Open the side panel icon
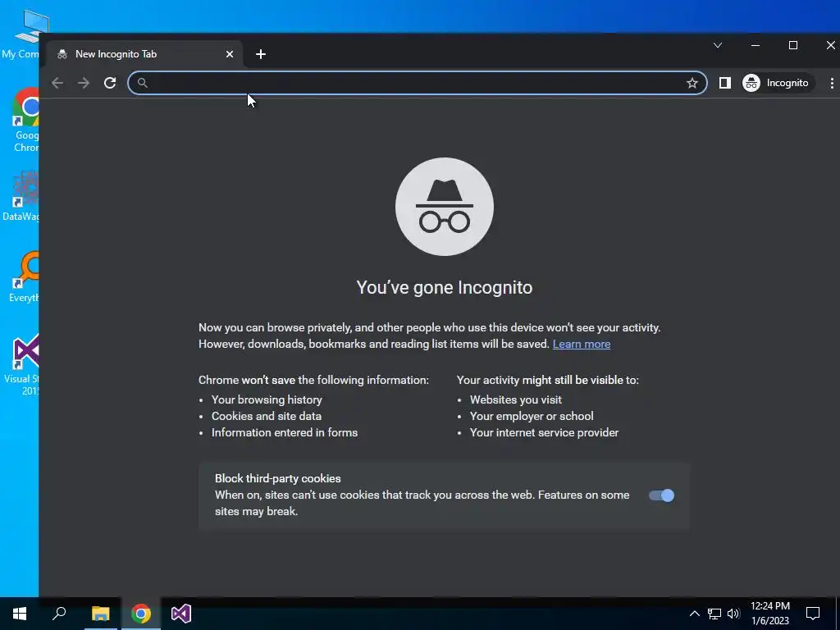 725,83
